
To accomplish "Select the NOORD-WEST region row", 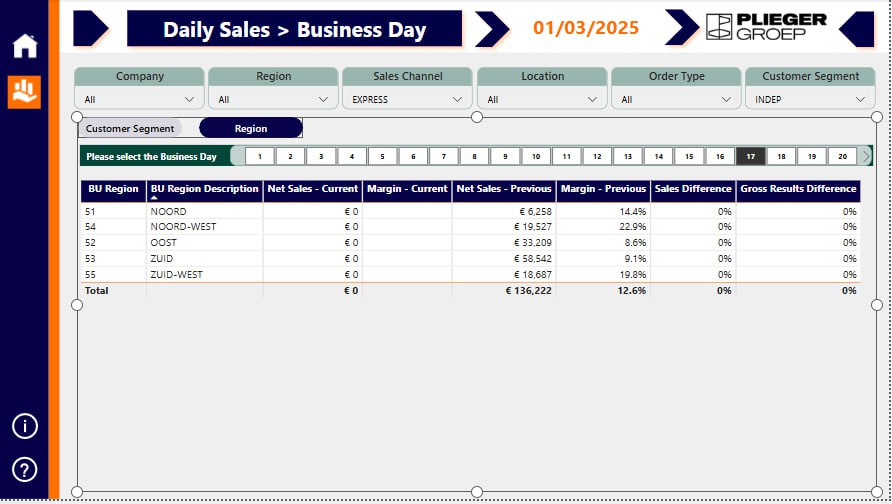I will [183, 227].
